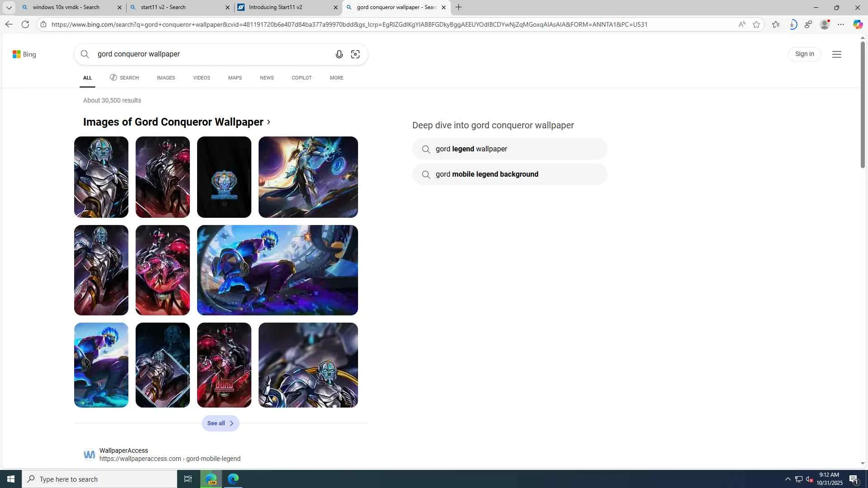Image resolution: width=868 pixels, height=488 pixels.
Task: Open browser Settings and more ellipsis
Action: click(x=841, y=24)
